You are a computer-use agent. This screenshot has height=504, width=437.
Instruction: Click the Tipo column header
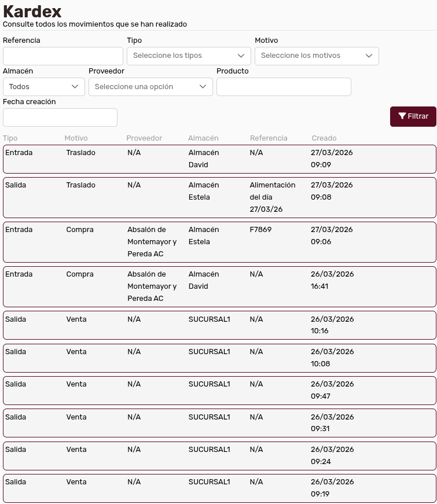(x=10, y=138)
